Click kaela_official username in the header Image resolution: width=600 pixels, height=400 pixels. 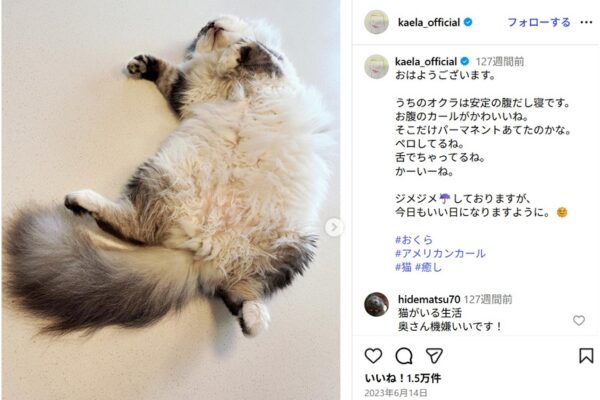pos(429,23)
